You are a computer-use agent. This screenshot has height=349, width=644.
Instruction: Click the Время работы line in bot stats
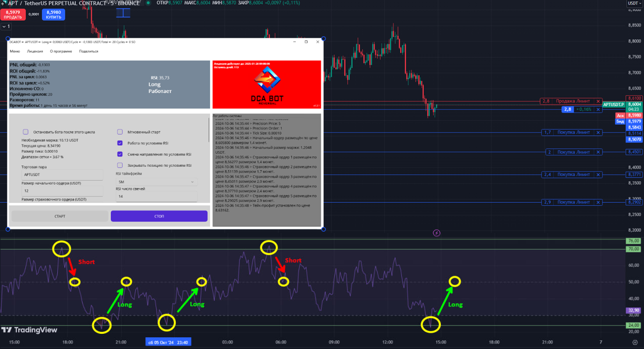click(49, 106)
